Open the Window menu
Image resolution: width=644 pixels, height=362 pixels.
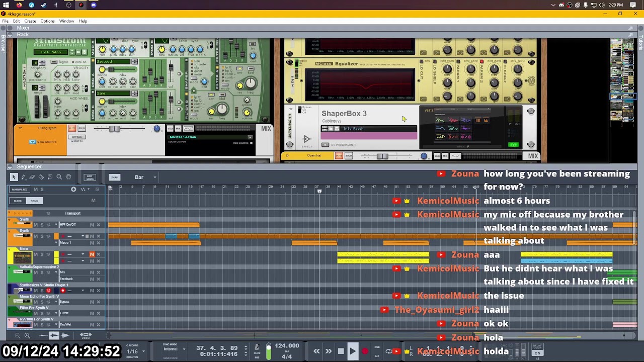(66, 21)
